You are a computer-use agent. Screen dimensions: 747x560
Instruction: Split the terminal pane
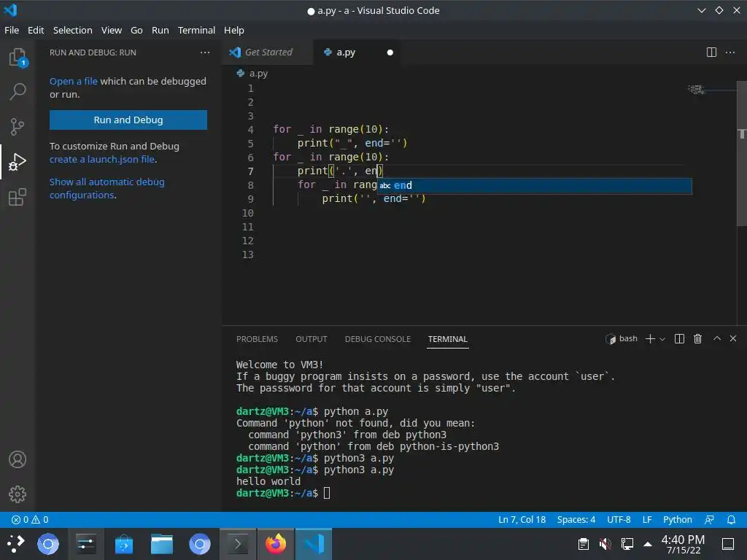click(x=679, y=338)
